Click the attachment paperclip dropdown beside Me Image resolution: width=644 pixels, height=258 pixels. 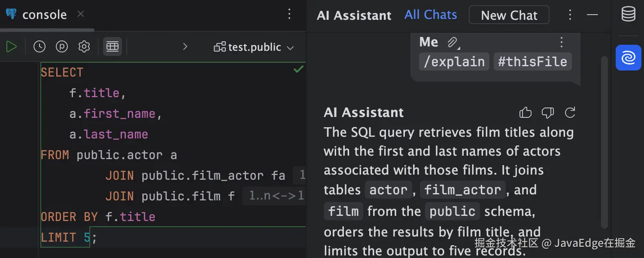click(x=453, y=42)
